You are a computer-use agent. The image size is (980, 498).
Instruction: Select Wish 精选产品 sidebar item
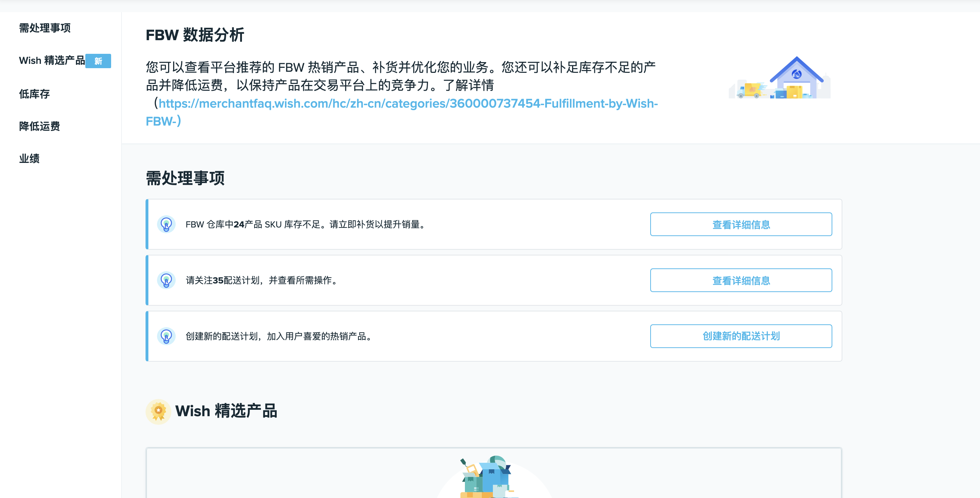coord(52,61)
